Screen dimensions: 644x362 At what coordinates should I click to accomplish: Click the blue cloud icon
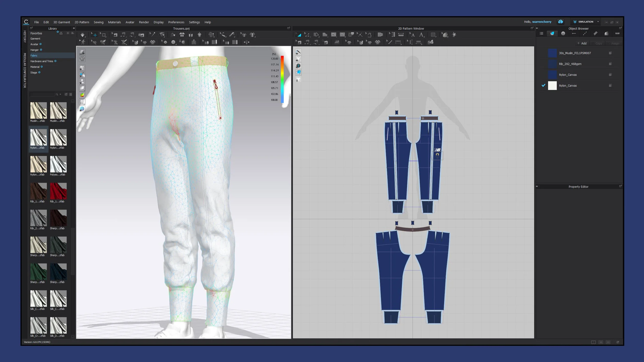pos(561,22)
